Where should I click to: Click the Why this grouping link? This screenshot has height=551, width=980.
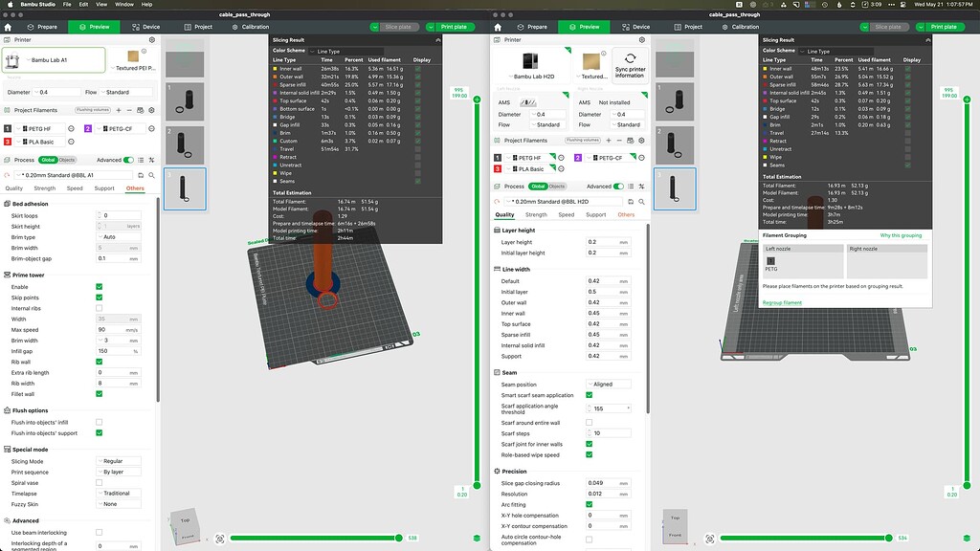click(902, 234)
